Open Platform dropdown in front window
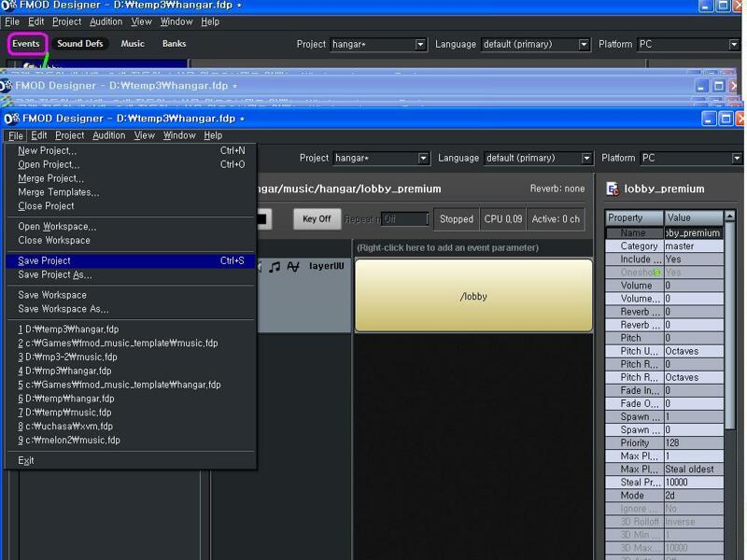Screen dimensions: 747x560 point(737,158)
